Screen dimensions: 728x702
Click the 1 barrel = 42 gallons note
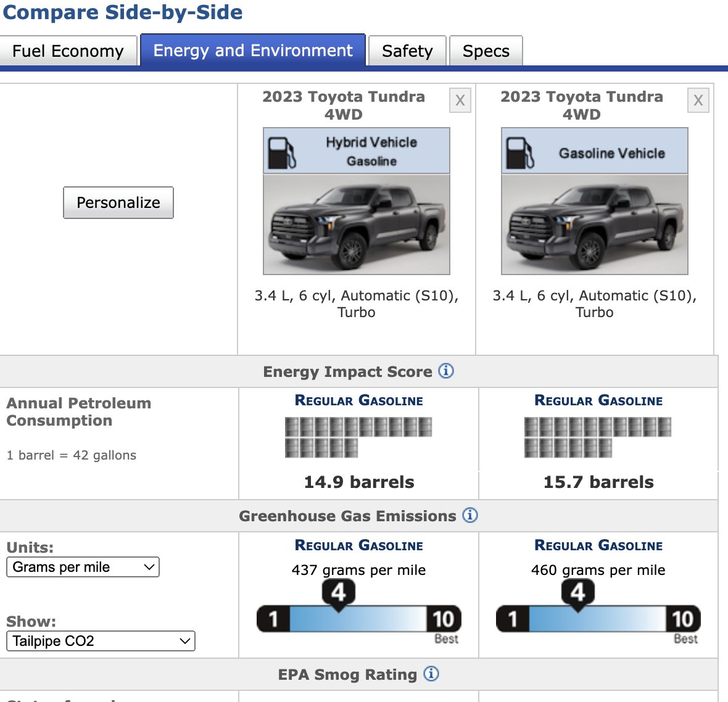click(72, 455)
